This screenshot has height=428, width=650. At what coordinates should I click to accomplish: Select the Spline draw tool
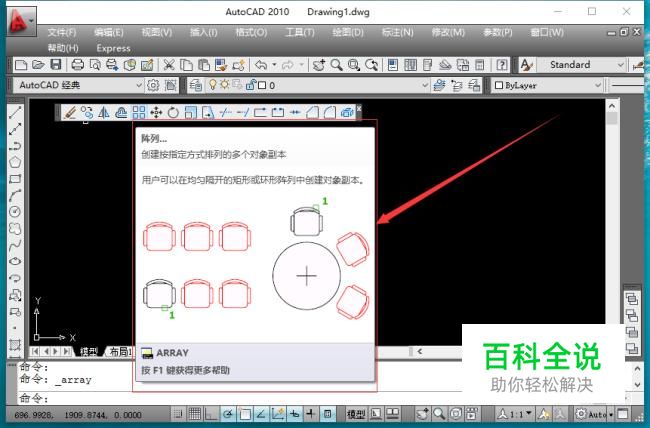point(15,245)
